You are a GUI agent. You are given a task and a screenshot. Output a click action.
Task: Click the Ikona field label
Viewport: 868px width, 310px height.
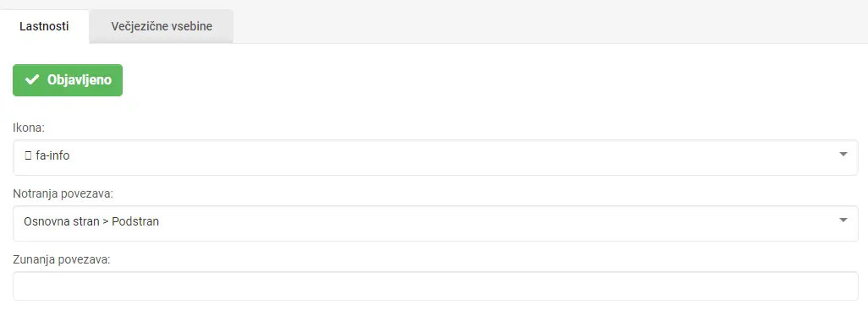pos(28,128)
